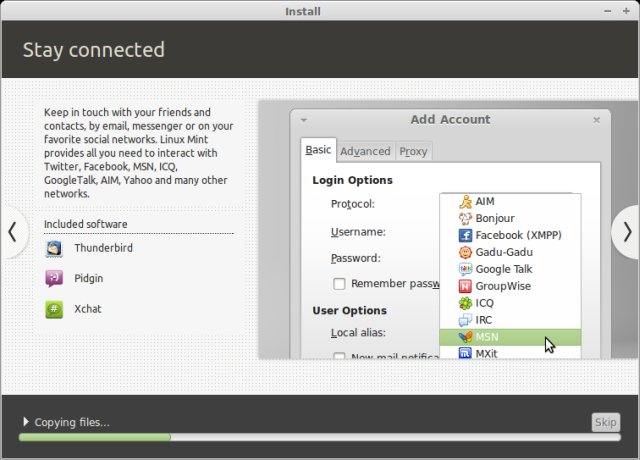This screenshot has height=460, width=640.
Task: Open the Add Account window menu arrow
Action: tap(304, 120)
